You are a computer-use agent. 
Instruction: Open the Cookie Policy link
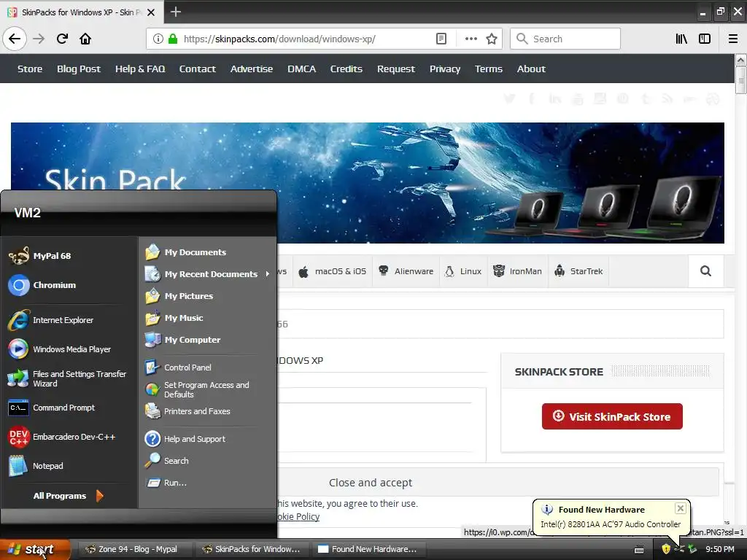pos(298,517)
